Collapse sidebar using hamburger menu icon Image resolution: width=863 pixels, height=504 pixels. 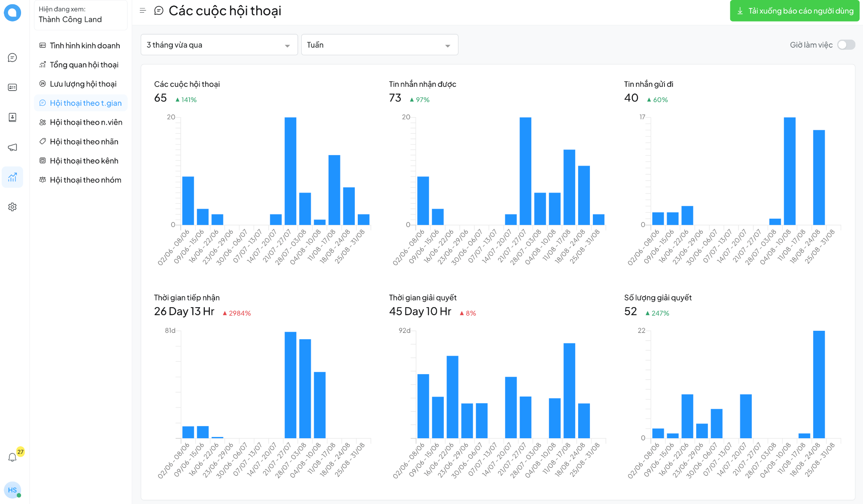tap(143, 11)
